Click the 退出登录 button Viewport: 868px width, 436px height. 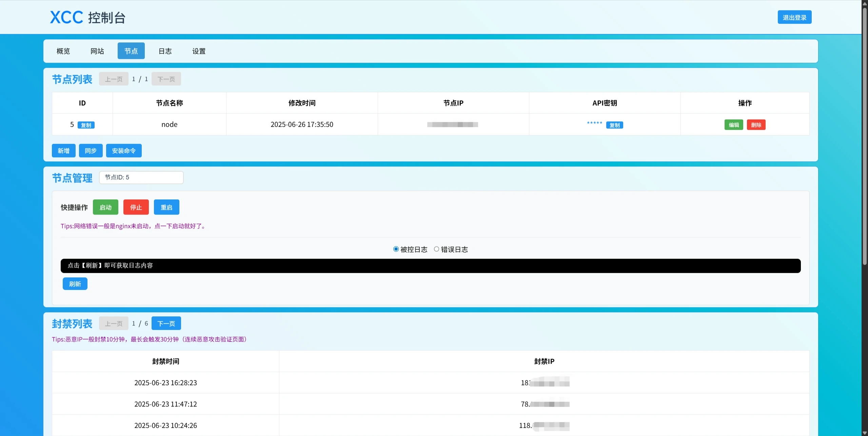pyautogui.click(x=794, y=17)
